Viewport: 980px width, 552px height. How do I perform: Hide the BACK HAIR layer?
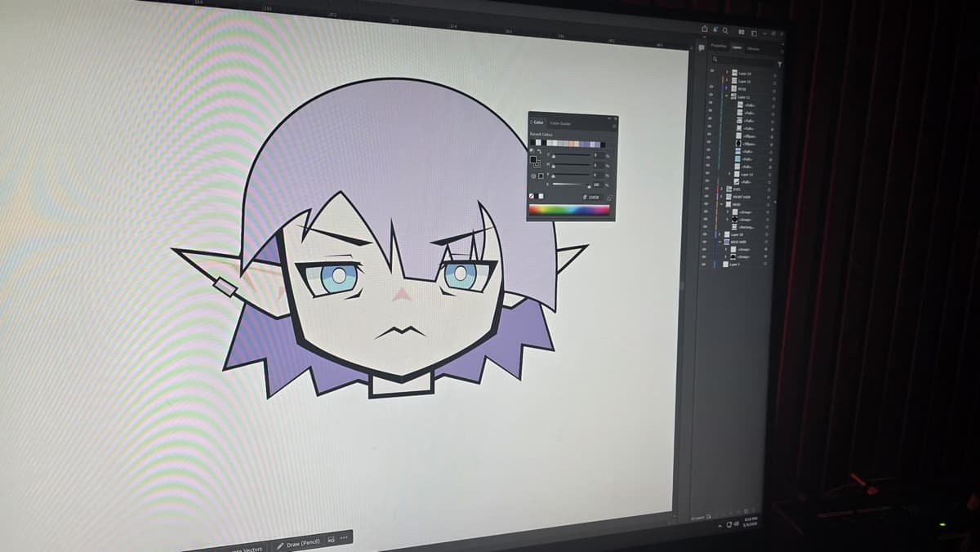706,242
